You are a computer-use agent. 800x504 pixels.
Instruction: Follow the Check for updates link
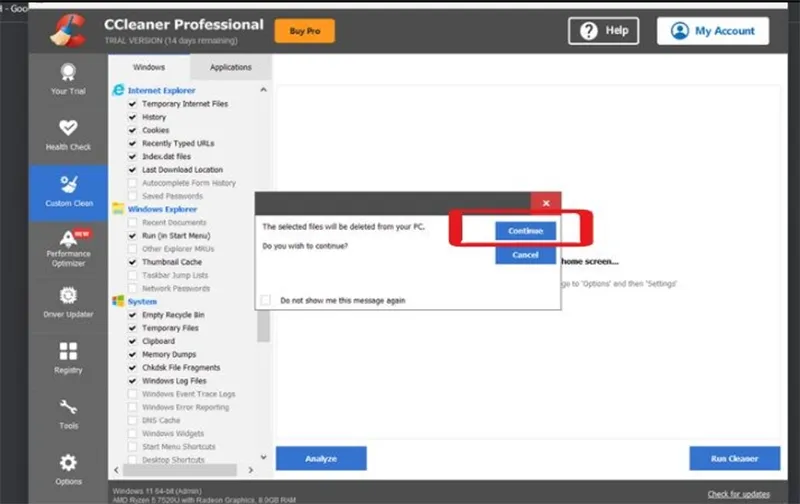coord(738,494)
